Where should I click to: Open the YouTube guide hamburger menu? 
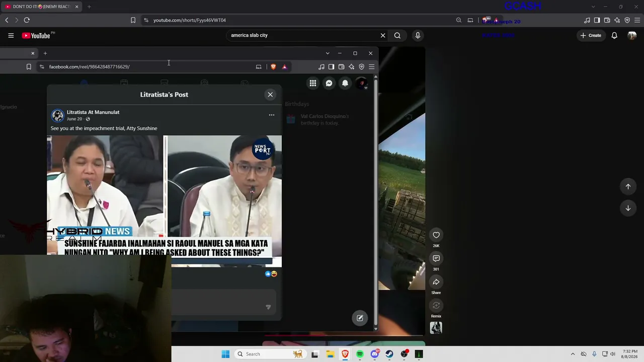(x=11, y=36)
